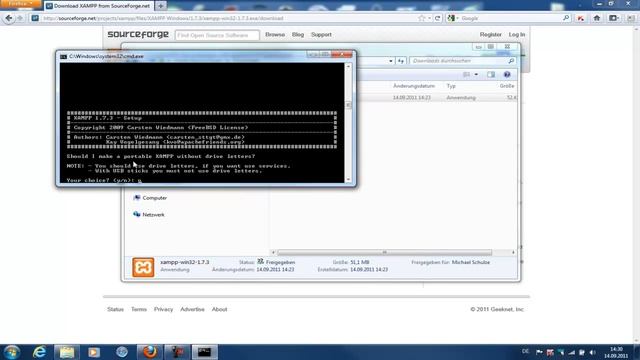The height and width of the screenshot is (360, 640).
Task: Open Action Center flag icon in tray
Action: [x=539, y=352]
